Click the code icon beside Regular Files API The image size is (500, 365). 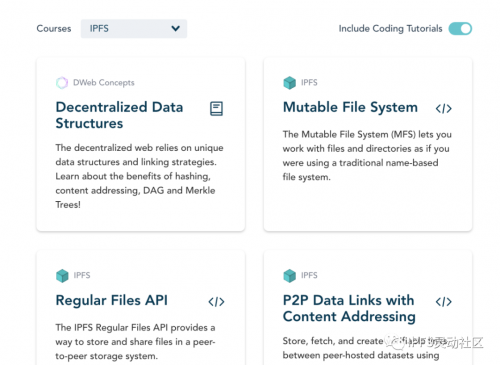(x=216, y=302)
